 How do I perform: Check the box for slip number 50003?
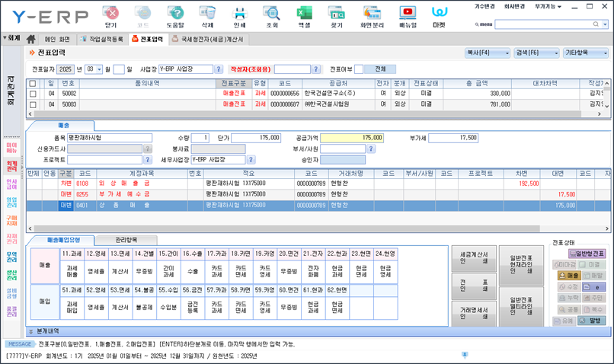tap(33, 104)
